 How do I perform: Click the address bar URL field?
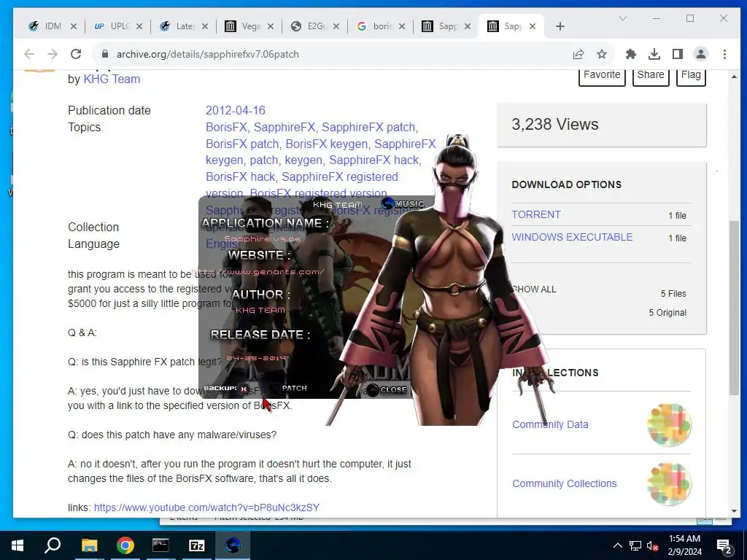coord(333,54)
